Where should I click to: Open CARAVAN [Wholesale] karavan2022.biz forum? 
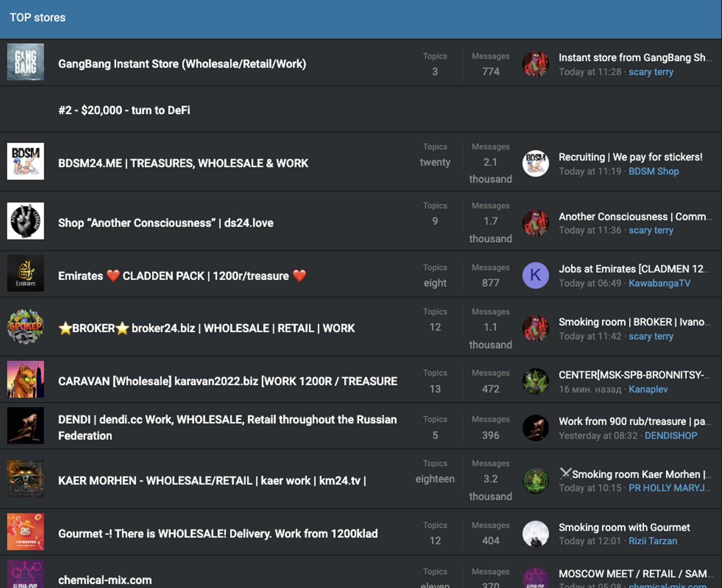228,381
